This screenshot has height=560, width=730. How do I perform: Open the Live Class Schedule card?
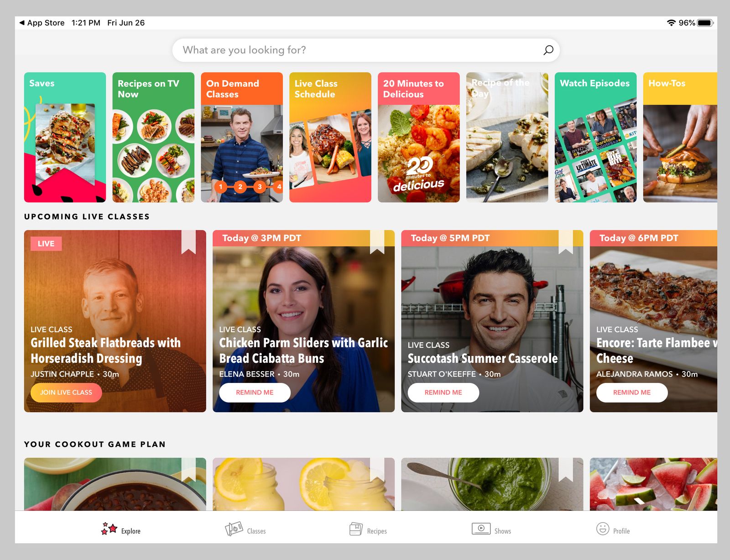click(330, 137)
